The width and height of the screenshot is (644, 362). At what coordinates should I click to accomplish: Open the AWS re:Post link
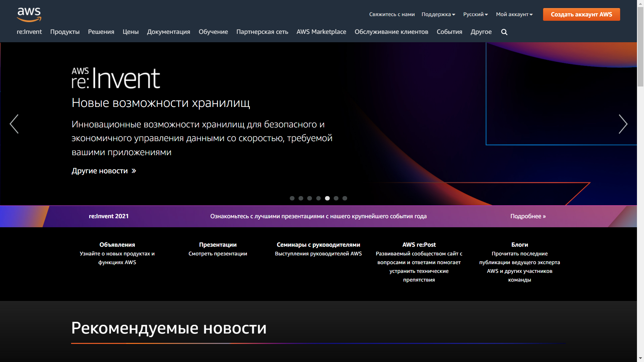coord(419,245)
